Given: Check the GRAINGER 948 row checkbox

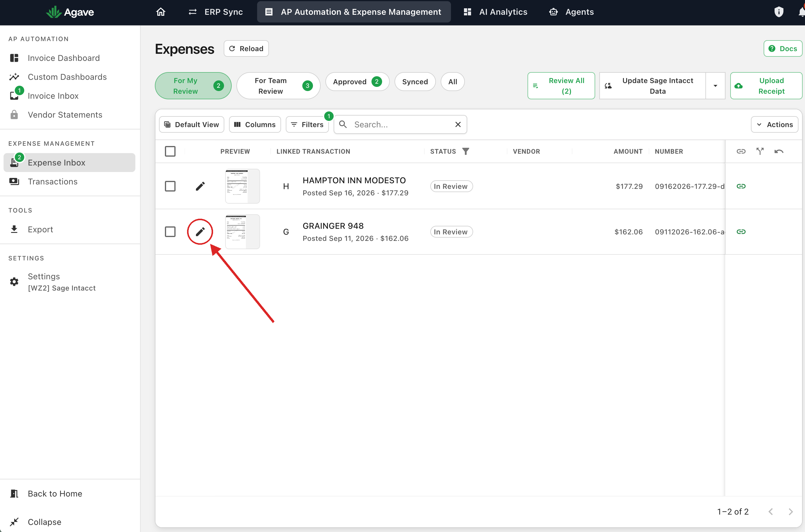Looking at the screenshot, I should (x=170, y=232).
